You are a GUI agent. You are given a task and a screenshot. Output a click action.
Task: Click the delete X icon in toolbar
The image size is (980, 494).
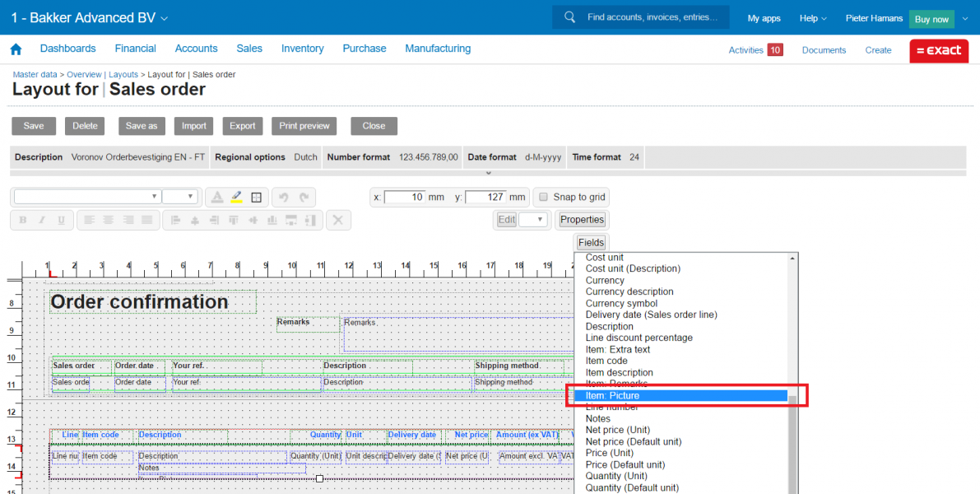[339, 220]
